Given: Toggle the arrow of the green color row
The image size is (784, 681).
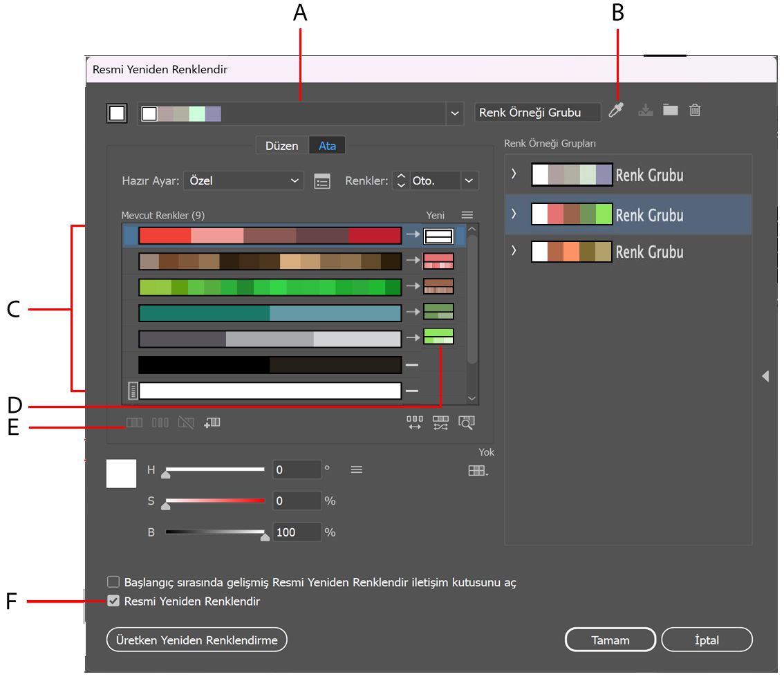Looking at the screenshot, I should pyautogui.click(x=413, y=286).
